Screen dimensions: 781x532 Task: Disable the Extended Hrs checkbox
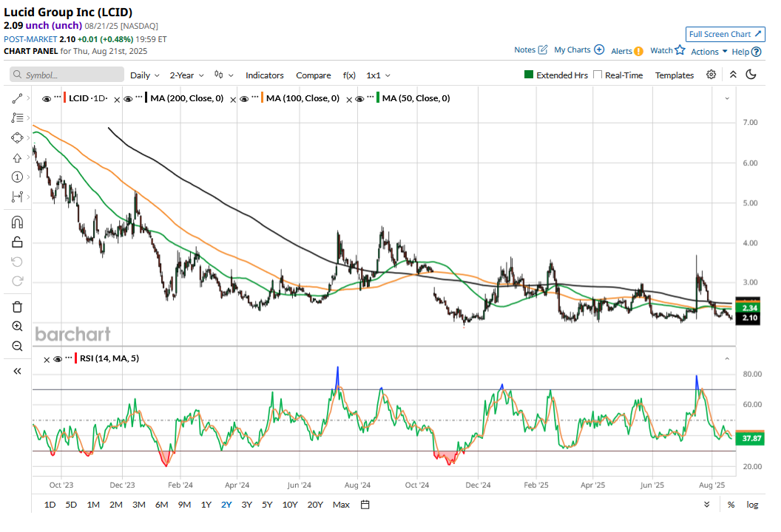pos(529,75)
